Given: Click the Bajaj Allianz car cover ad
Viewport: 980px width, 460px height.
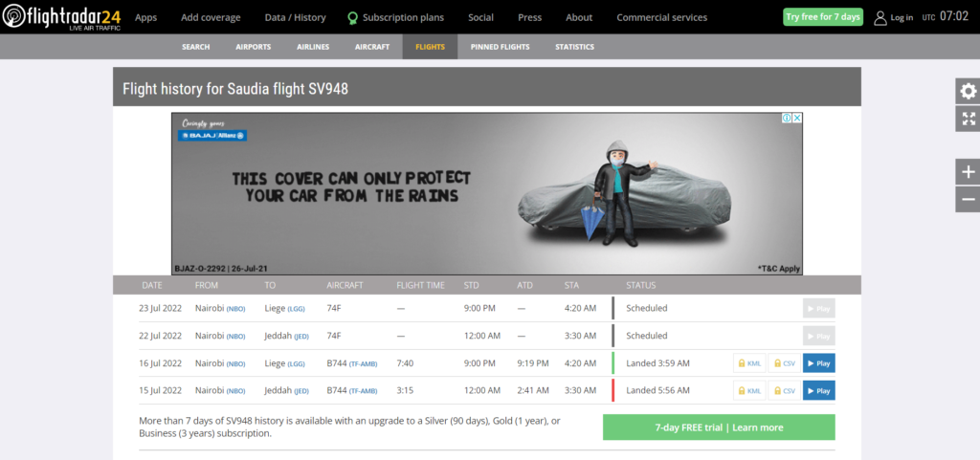Looking at the screenshot, I should tap(487, 193).
